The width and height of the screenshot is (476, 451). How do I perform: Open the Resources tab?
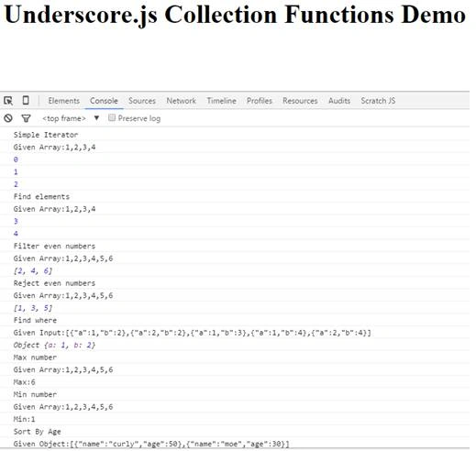click(300, 101)
